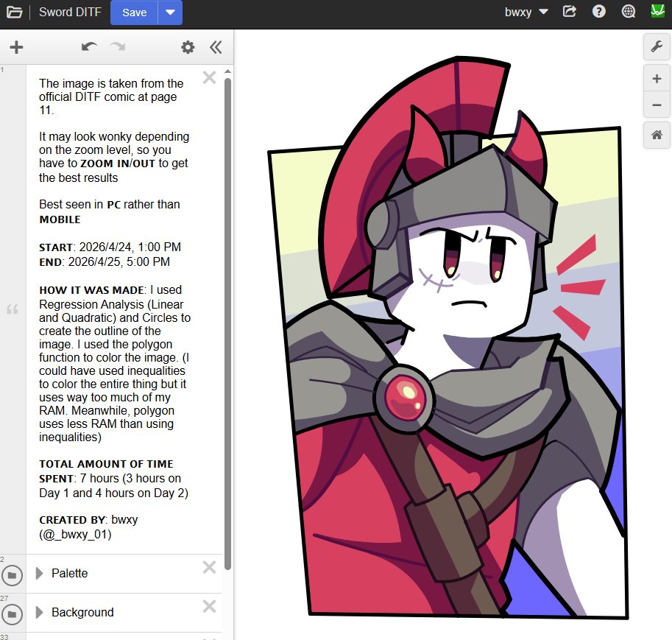Open expression list settings gear
Image resolution: width=672 pixels, height=640 pixels.
[188, 47]
